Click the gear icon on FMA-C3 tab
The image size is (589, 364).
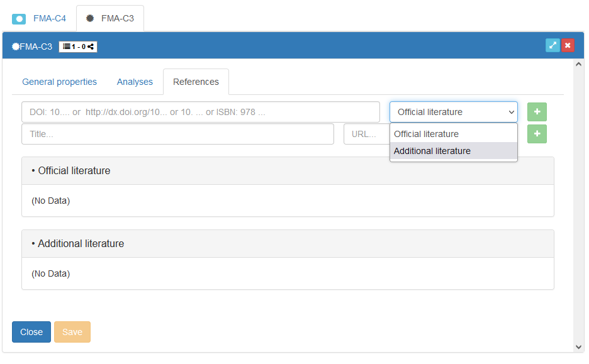pos(91,18)
